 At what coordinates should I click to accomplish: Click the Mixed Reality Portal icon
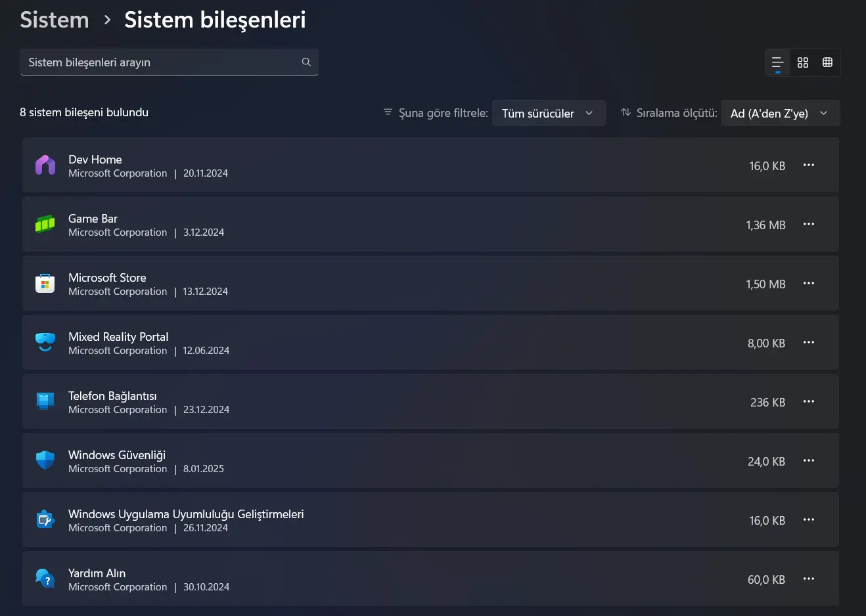45,342
